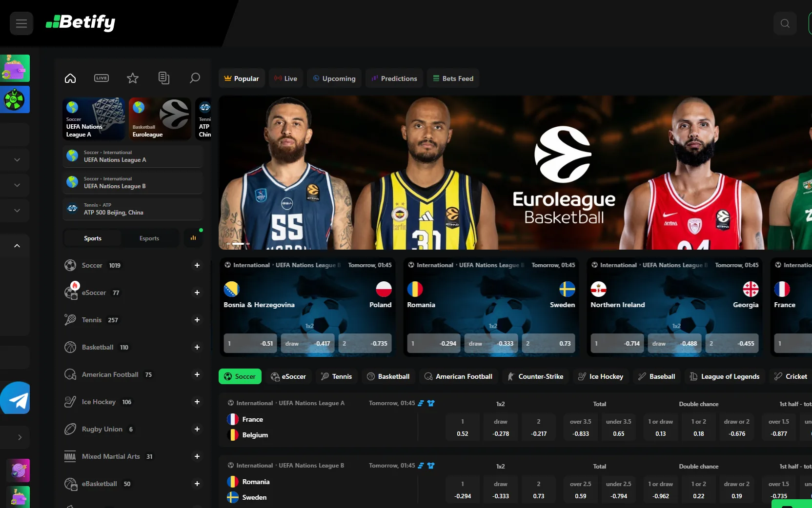The image size is (812, 508).
Task: Open the wheel of fortune icon
Action: click(x=14, y=99)
